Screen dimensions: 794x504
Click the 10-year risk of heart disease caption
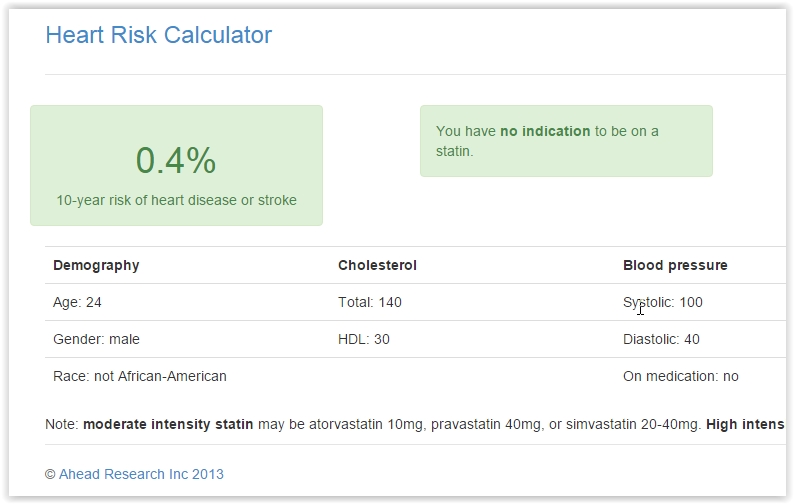pyautogui.click(x=176, y=200)
